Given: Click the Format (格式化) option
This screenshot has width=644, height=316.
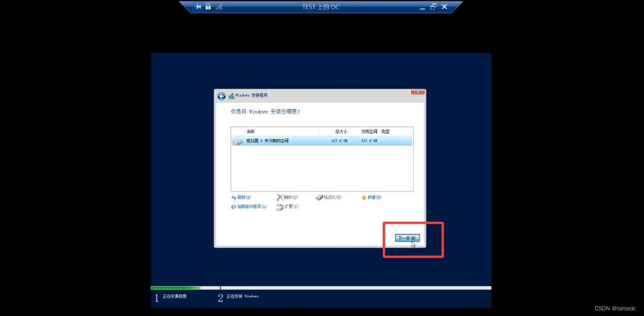Looking at the screenshot, I should [x=328, y=197].
